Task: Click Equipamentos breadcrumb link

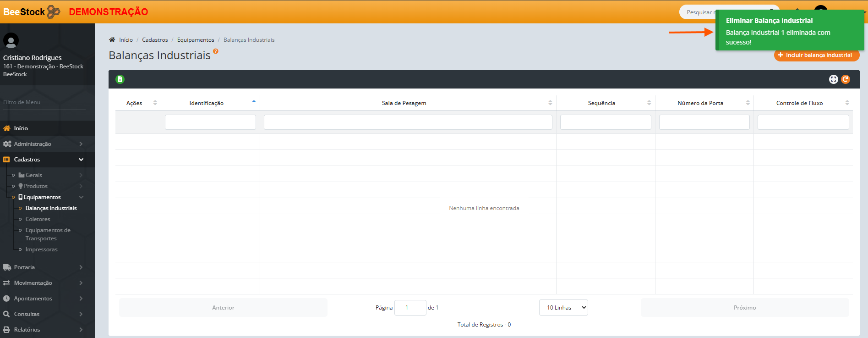Action: tap(196, 40)
